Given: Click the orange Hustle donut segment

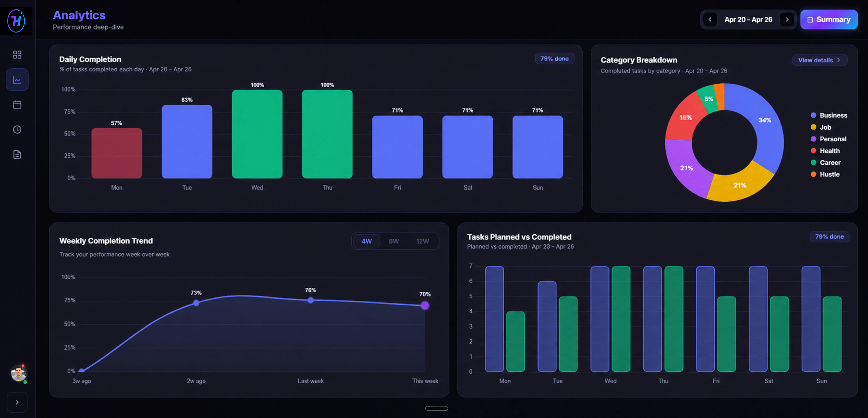Looking at the screenshot, I should (720, 97).
